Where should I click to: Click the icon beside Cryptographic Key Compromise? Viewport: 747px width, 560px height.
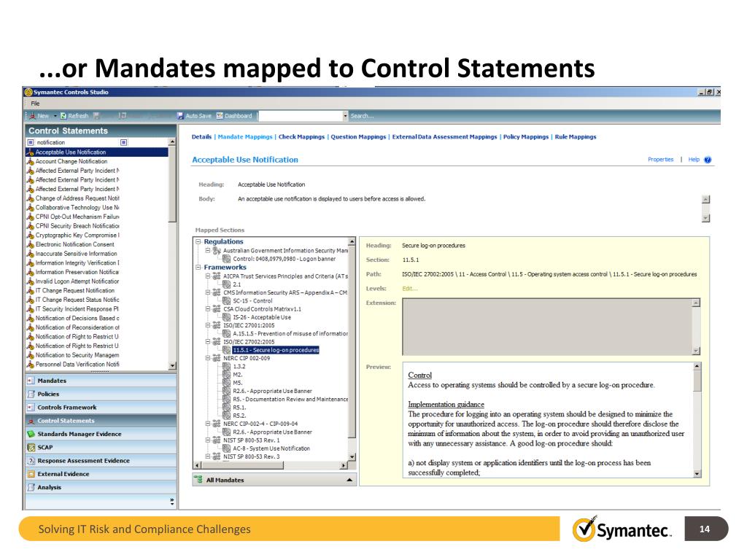tap(31, 236)
